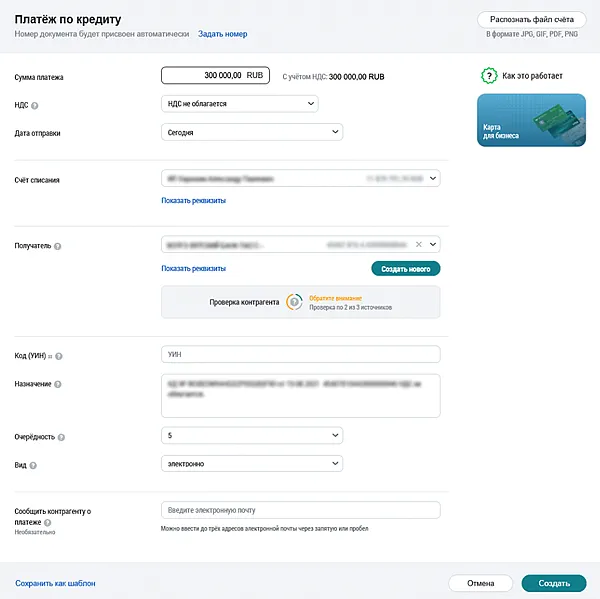Open the Вид payment type dropdown
The image size is (600, 599).
coord(251,464)
